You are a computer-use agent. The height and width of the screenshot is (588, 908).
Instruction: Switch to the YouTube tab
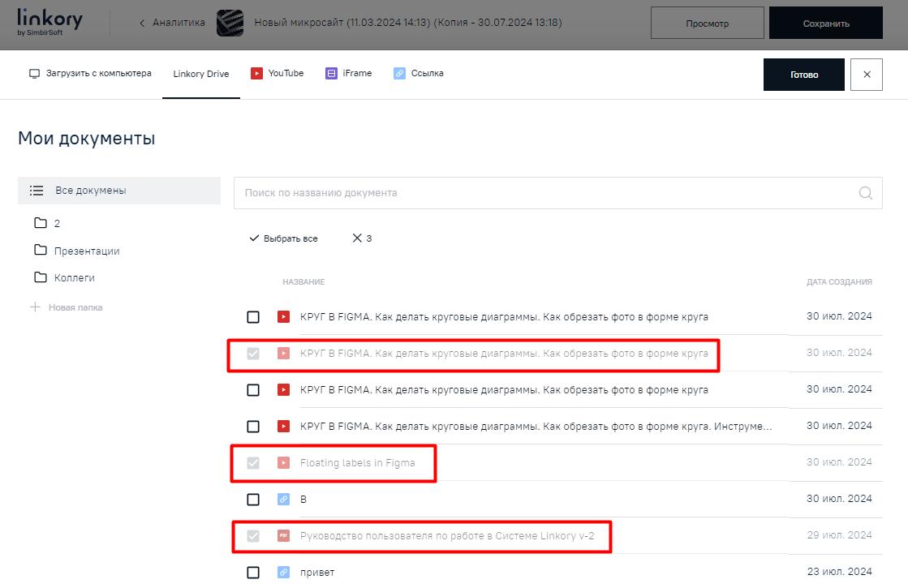(x=278, y=74)
